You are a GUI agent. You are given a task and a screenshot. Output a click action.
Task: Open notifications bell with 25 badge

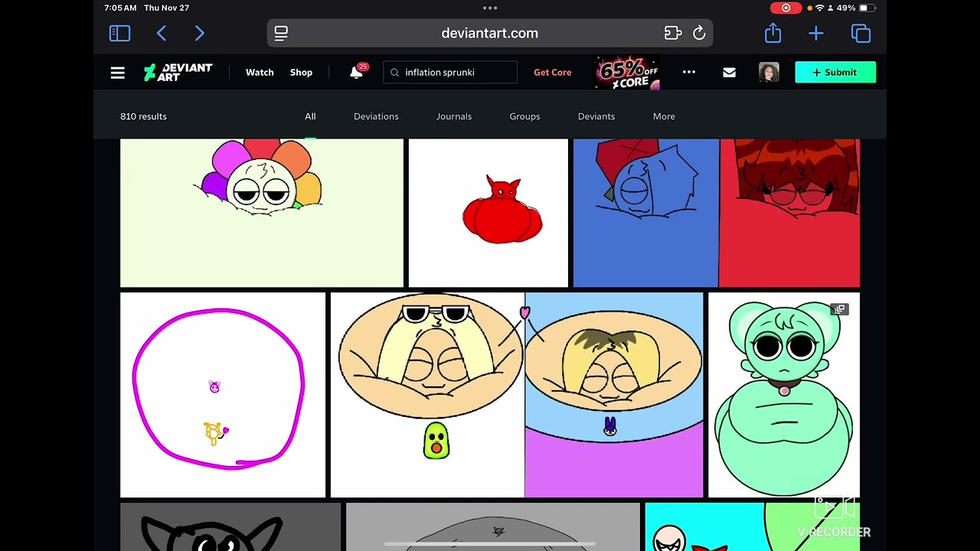point(357,72)
